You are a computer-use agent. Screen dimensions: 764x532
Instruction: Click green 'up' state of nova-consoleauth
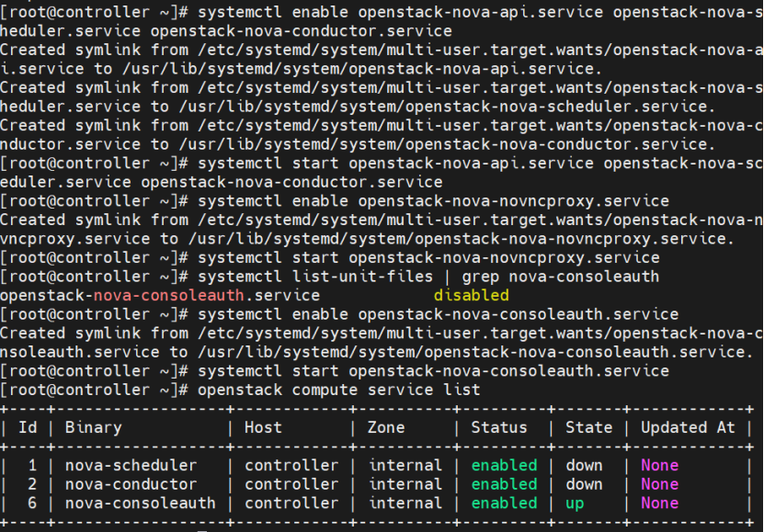[x=575, y=504]
